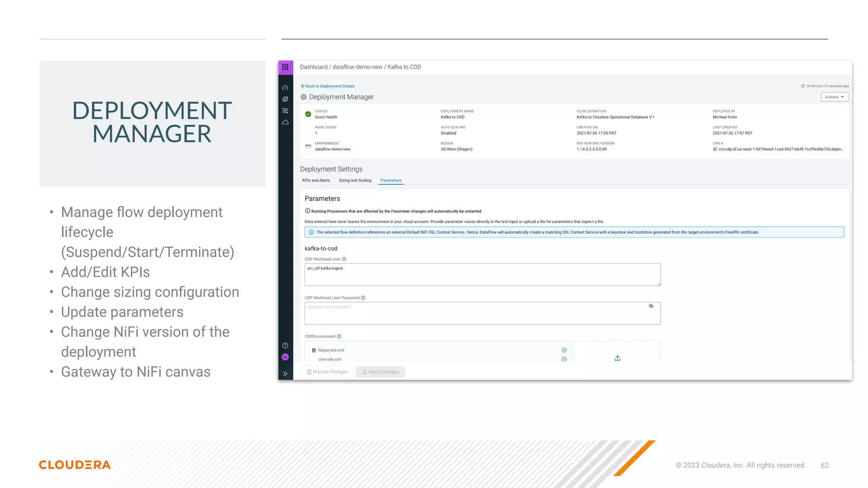This screenshot has width=868, height=488.
Task: Toggle password visibility eye icon
Action: 651,306
